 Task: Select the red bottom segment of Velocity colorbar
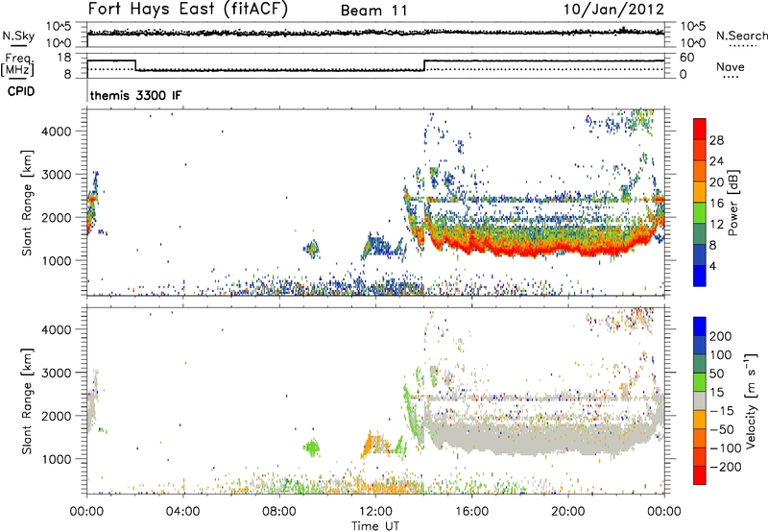(700, 475)
